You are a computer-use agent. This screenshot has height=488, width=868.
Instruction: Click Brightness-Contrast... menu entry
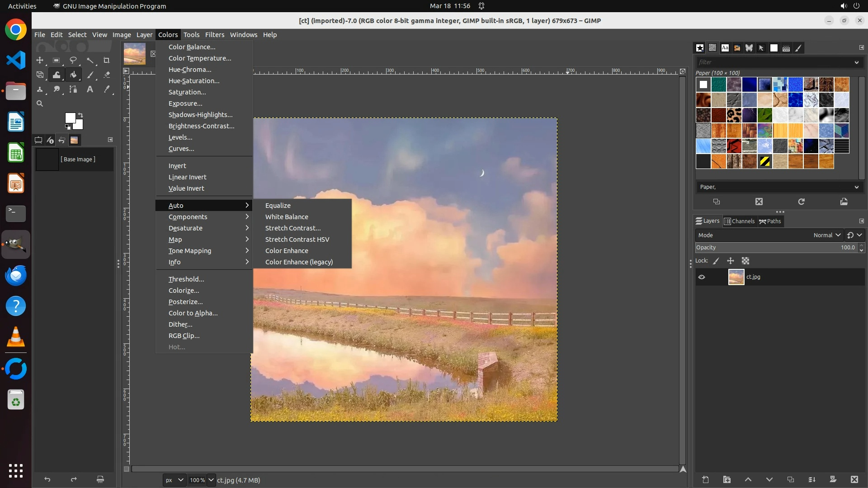201,126
